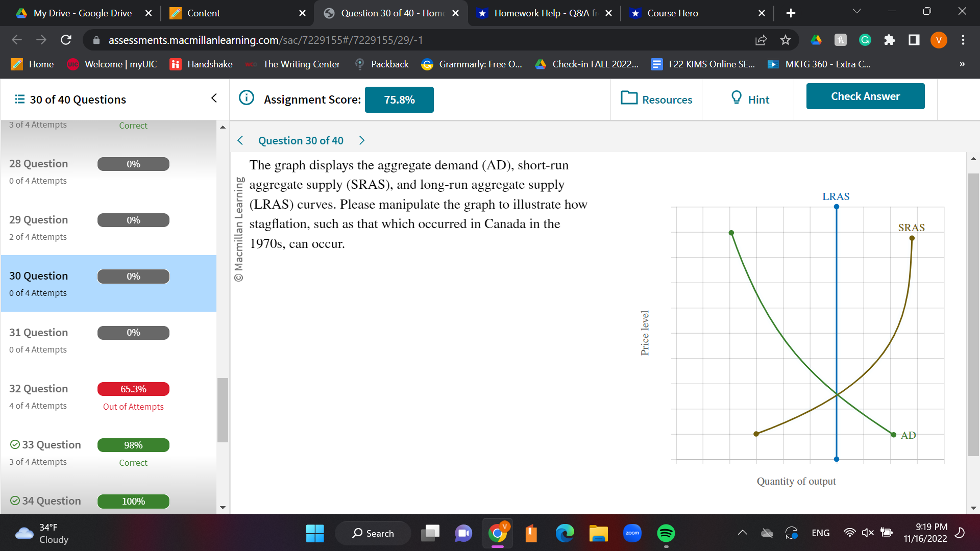Select Question 31 in the sidebar
This screenshot has height=551, width=980.
click(38, 332)
